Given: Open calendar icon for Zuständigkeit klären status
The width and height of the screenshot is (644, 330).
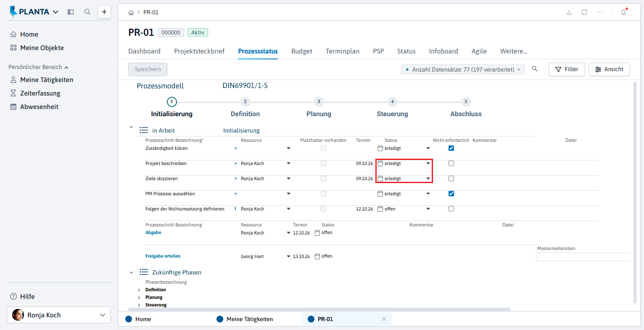Looking at the screenshot, I should 380,148.
